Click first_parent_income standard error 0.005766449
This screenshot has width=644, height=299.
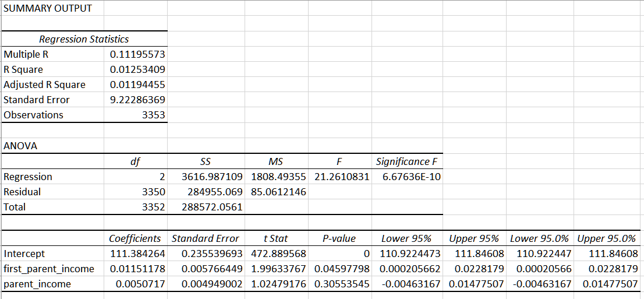[x=206, y=269]
